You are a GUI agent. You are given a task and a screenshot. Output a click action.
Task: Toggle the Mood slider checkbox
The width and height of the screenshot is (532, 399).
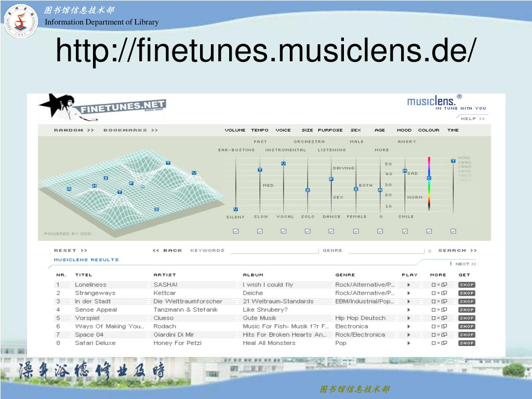[405, 231]
